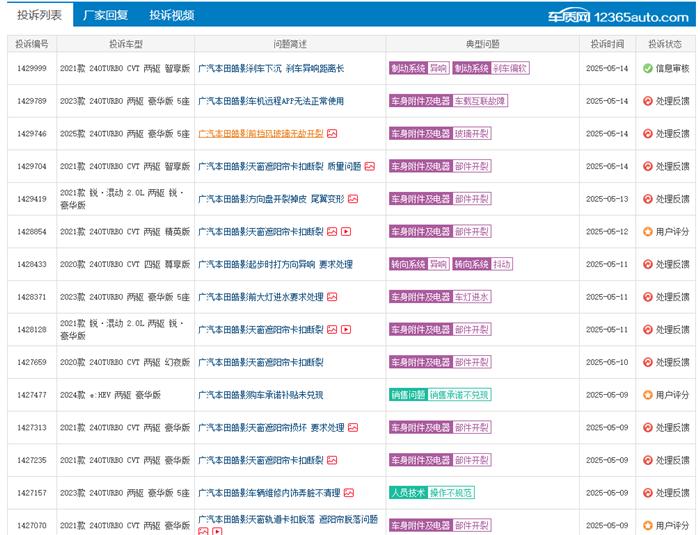Click car model 2020款 240TURBO CVT 四驱 尊享版
Screen dimensions: 700x535
[125, 264]
